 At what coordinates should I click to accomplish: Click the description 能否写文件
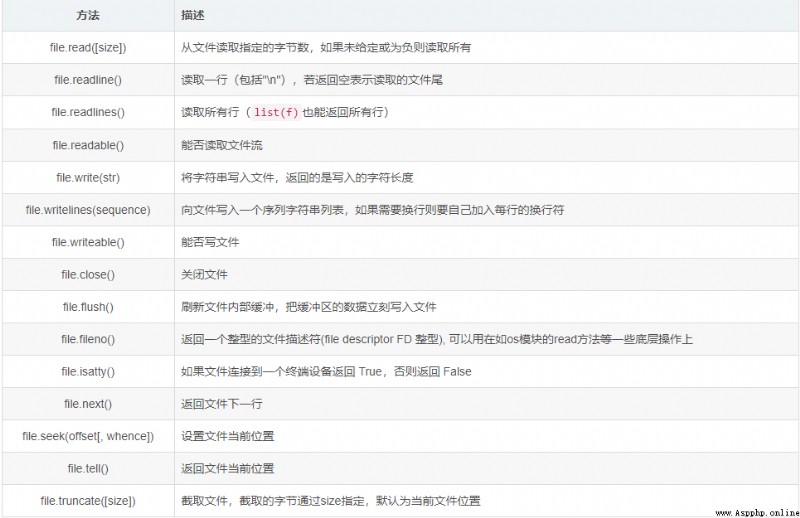tap(210, 242)
